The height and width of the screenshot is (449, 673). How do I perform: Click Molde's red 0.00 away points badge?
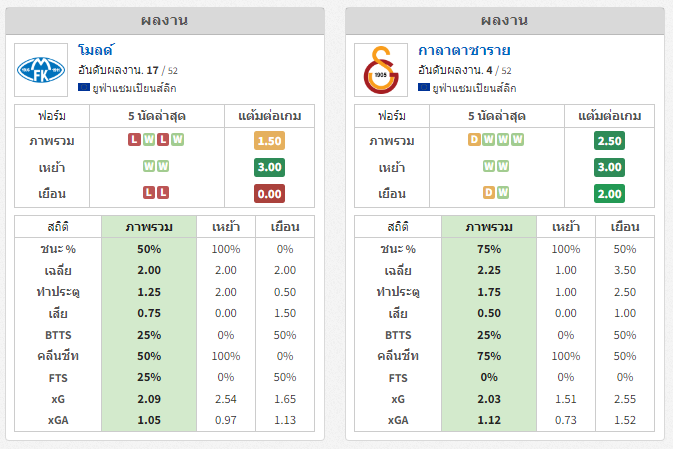[270, 193]
